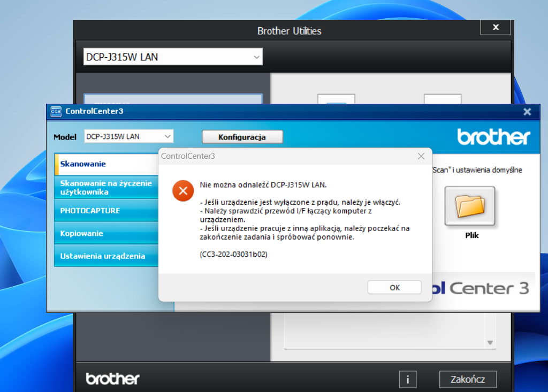Click the Plik folder scan icon
This screenshot has width=548, height=392.
pos(470,206)
